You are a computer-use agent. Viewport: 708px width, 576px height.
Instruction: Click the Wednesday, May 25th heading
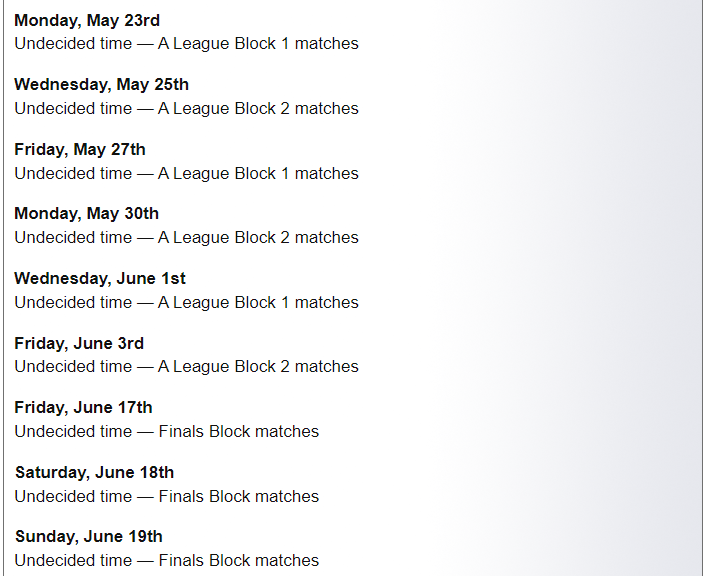click(101, 84)
